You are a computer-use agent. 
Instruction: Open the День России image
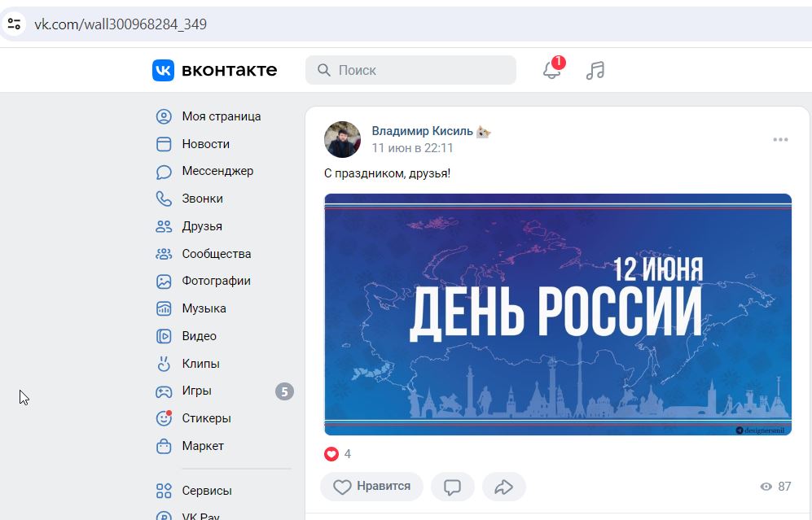tap(558, 314)
